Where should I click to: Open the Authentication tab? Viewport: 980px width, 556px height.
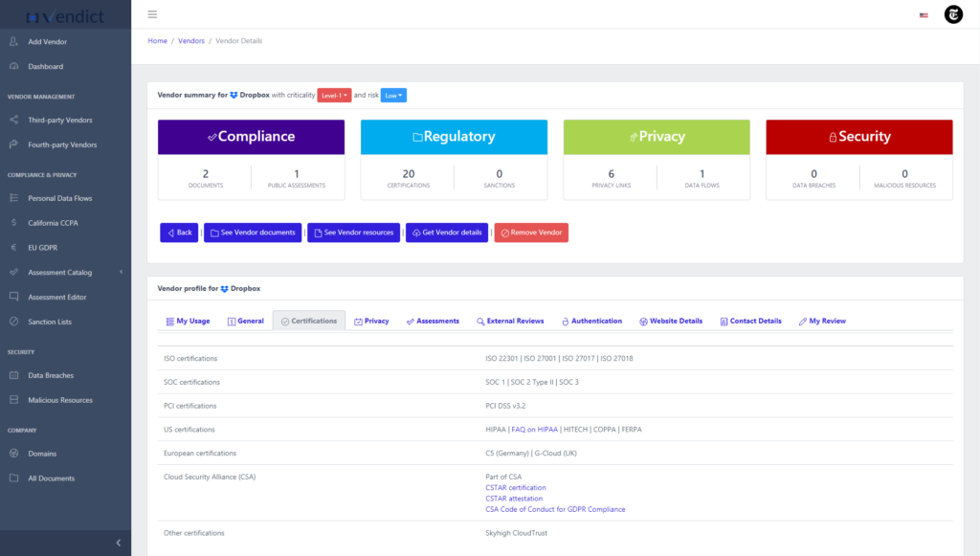pos(591,322)
